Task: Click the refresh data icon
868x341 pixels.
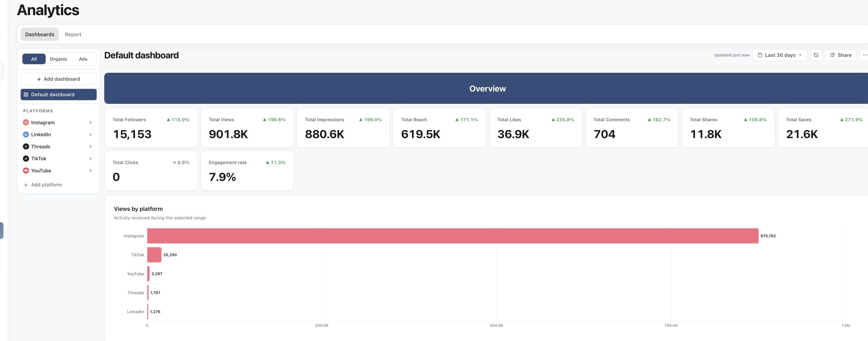Action: tap(816, 55)
